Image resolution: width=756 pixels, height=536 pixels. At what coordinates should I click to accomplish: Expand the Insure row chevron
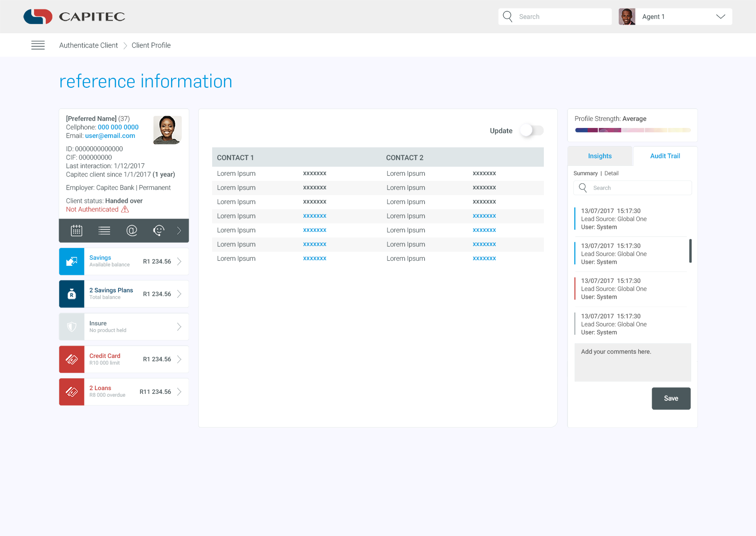pyautogui.click(x=179, y=327)
